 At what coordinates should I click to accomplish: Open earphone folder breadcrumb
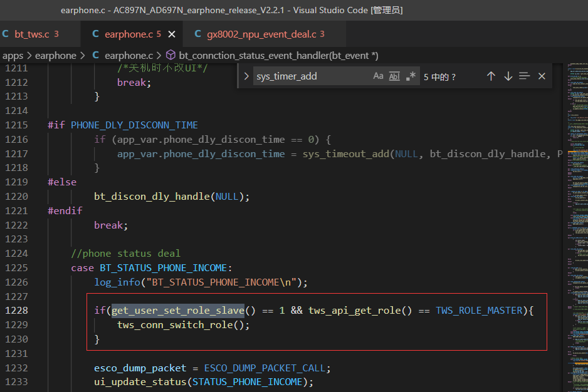(x=56, y=56)
